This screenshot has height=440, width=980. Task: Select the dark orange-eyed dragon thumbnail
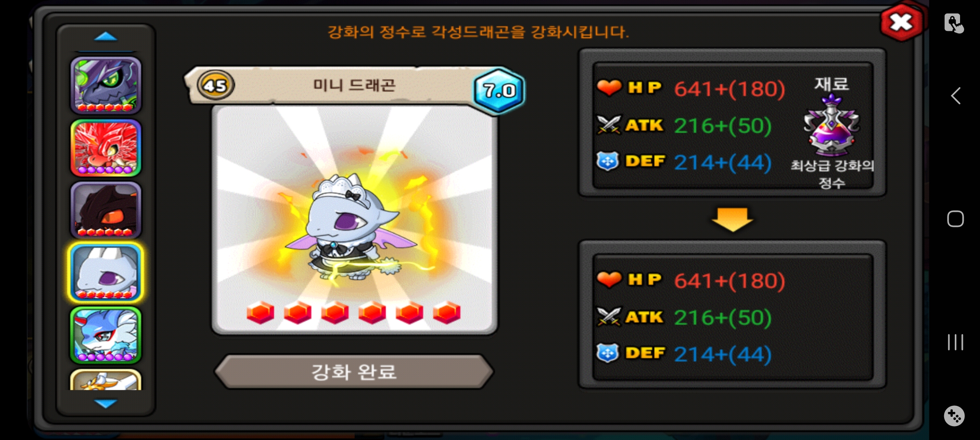click(106, 210)
